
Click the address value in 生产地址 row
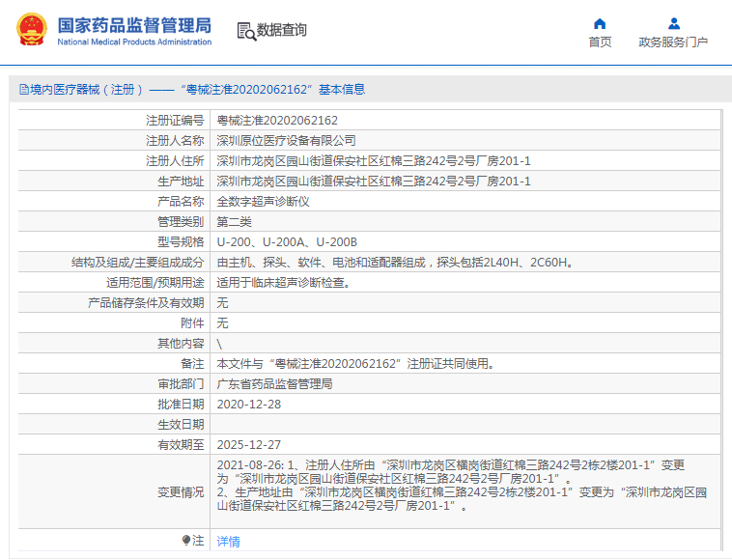[x=374, y=182]
